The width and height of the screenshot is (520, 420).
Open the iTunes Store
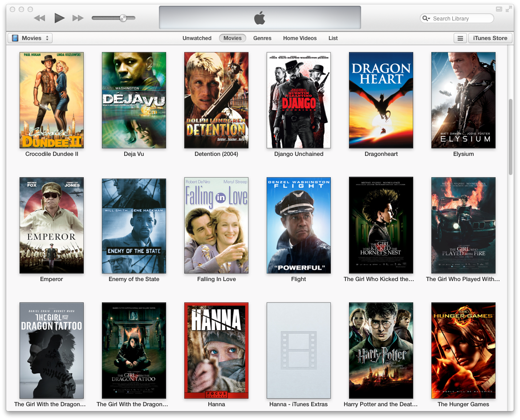pos(490,38)
